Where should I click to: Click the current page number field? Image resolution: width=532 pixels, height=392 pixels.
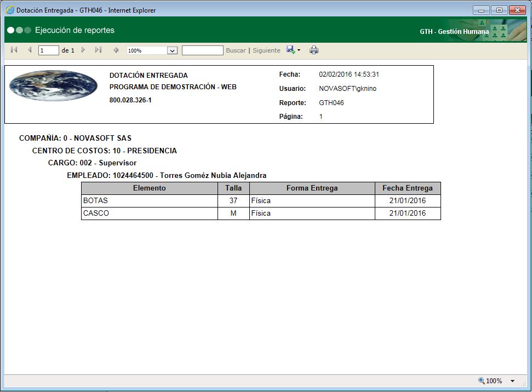pyautogui.click(x=49, y=50)
